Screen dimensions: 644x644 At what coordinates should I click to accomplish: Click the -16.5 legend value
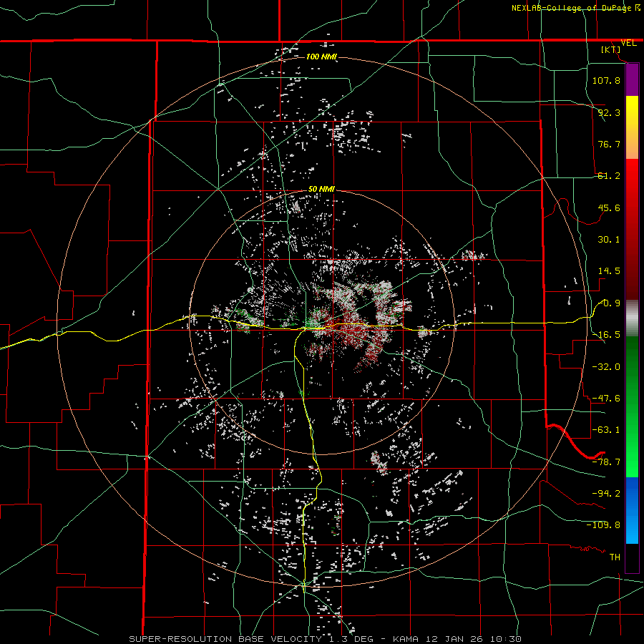608,335
